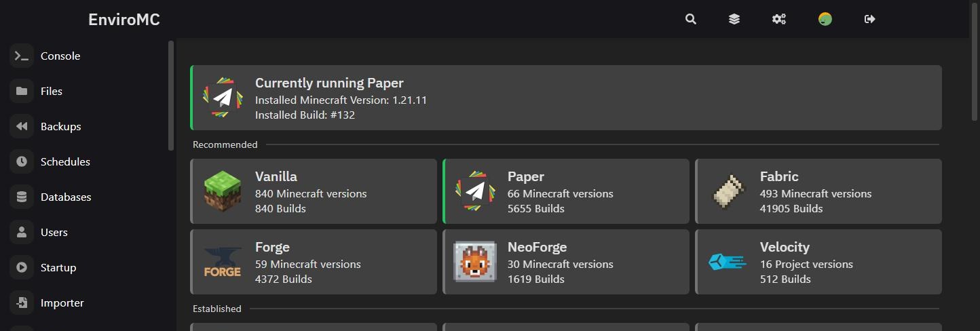Screen dimensions: 980x331
Task: Go to Importer page
Action: (62, 303)
